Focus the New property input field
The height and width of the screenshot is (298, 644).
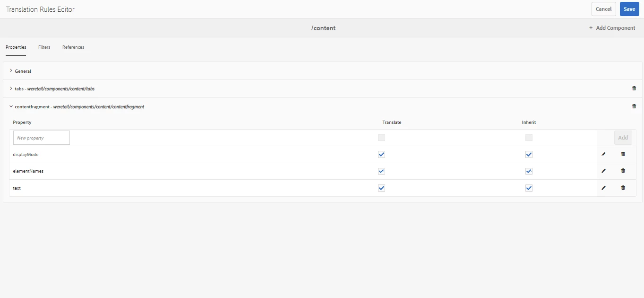[x=42, y=138]
